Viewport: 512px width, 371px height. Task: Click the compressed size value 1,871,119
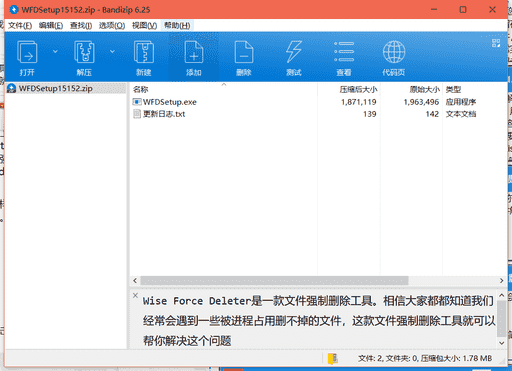point(359,102)
